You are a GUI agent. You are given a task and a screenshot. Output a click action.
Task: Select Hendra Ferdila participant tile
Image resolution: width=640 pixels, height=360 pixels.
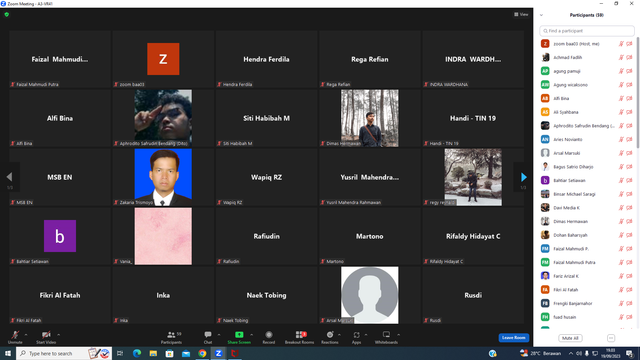click(x=266, y=59)
